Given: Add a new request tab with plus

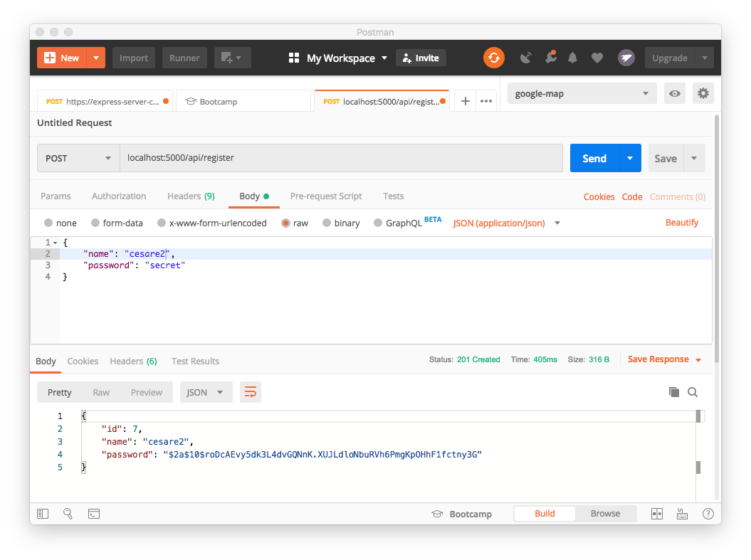Looking at the screenshot, I should tap(465, 101).
